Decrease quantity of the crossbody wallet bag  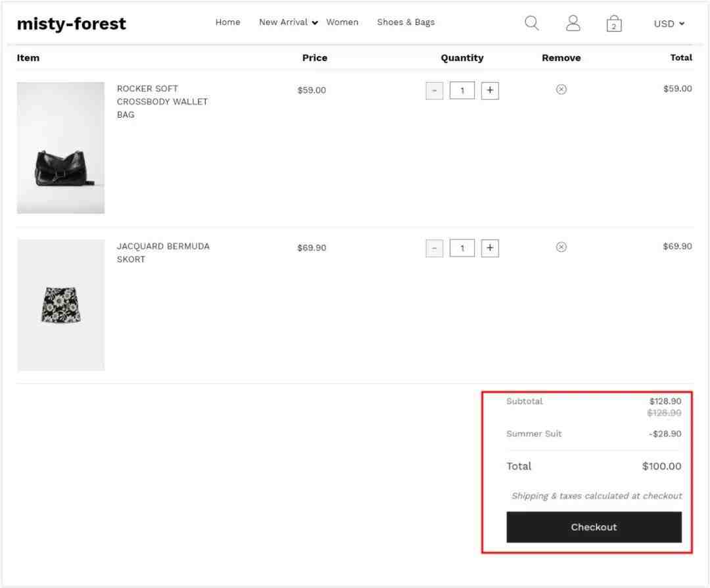435,91
